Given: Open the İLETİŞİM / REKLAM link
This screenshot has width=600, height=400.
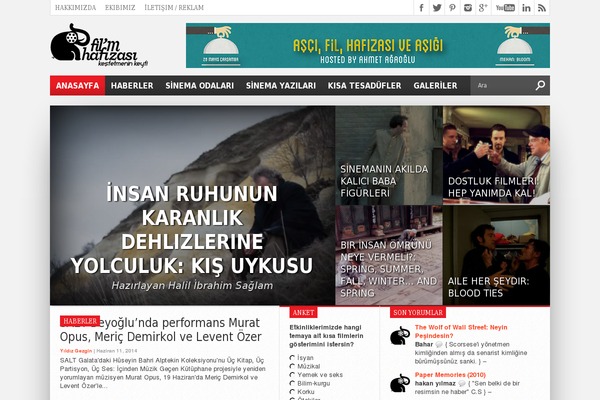Looking at the screenshot, I should coord(174,8).
